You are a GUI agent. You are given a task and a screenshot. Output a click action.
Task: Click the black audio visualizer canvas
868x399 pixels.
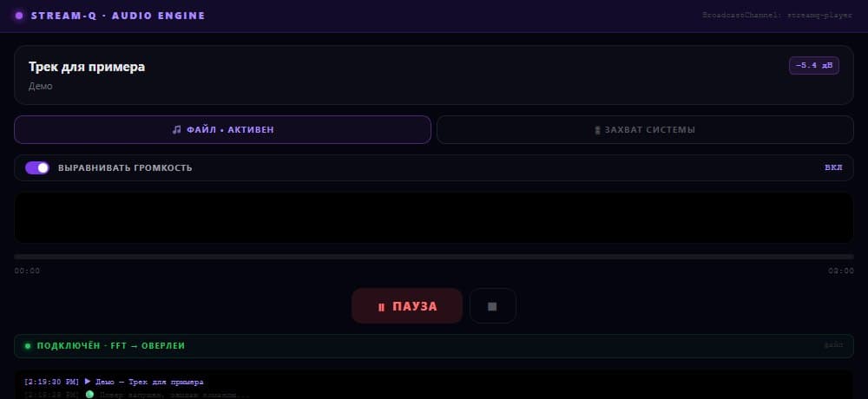pos(434,218)
